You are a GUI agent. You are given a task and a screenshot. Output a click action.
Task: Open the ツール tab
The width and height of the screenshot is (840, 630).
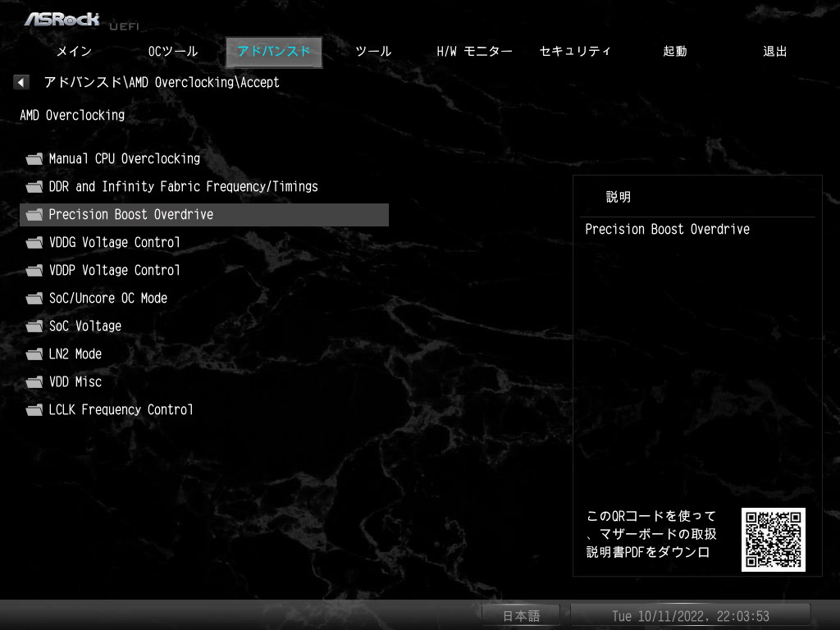[373, 52]
